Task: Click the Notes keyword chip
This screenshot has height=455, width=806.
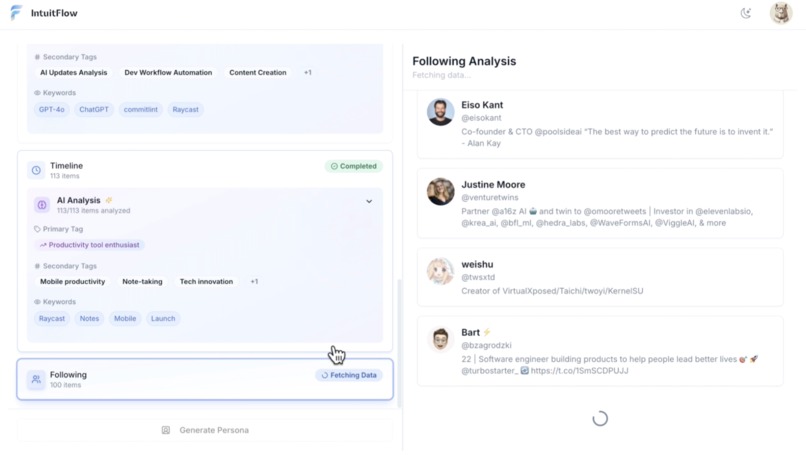Action: pyautogui.click(x=89, y=319)
